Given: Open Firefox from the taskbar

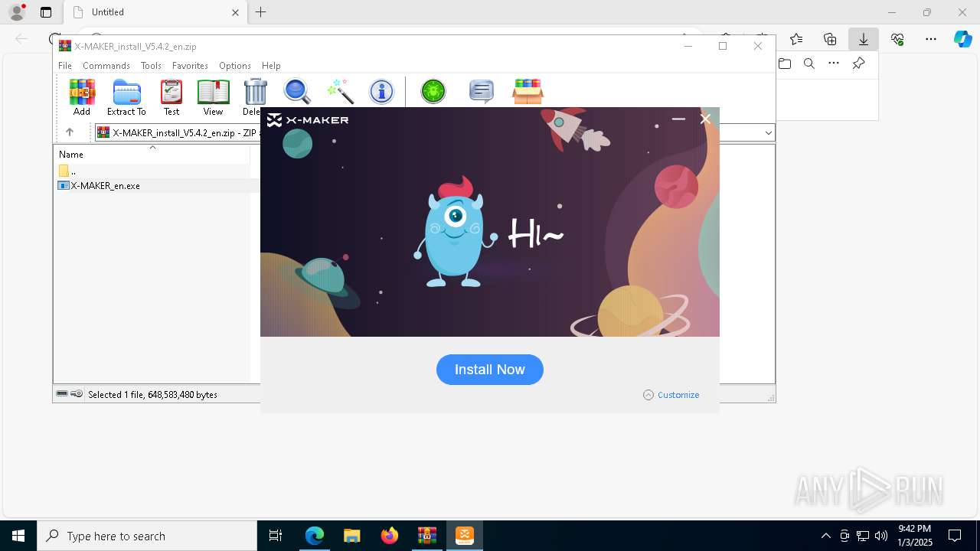Looking at the screenshot, I should [389, 536].
